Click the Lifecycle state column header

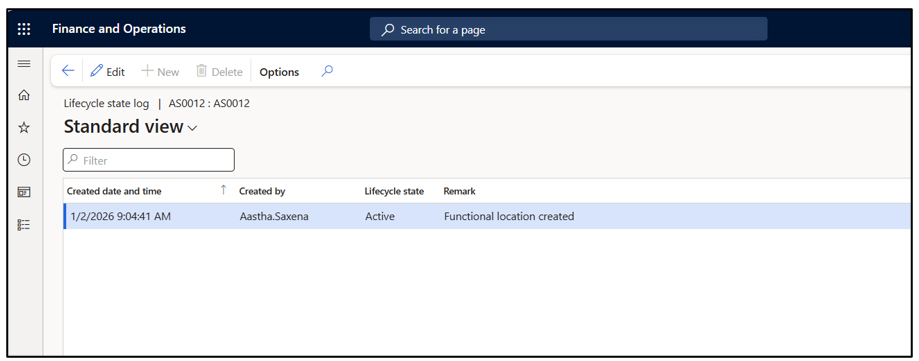point(394,191)
